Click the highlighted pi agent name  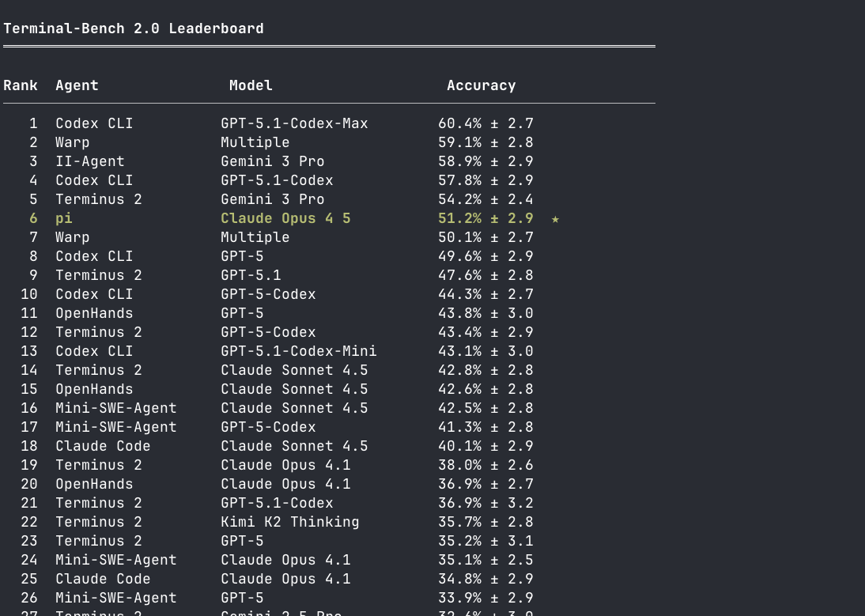[64, 219]
